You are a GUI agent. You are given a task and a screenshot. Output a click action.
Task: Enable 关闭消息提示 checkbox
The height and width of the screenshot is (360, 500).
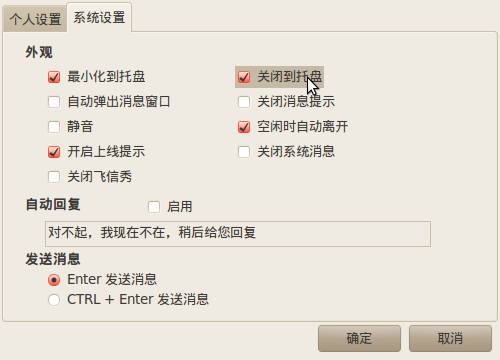[244, 102]
